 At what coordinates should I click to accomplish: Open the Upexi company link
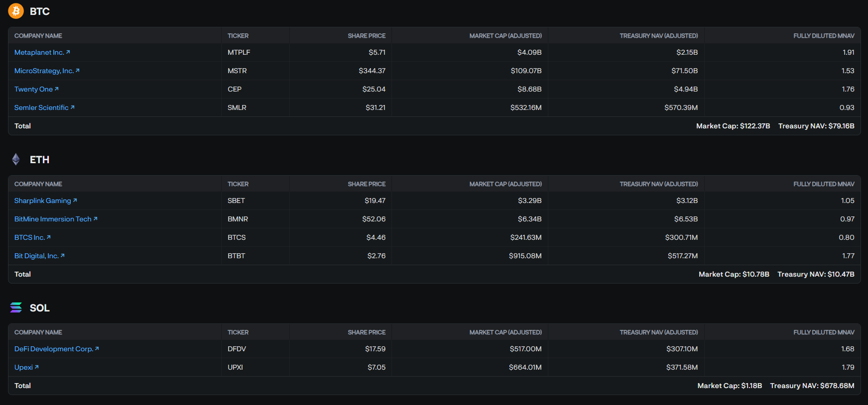(x=26, y=367)
